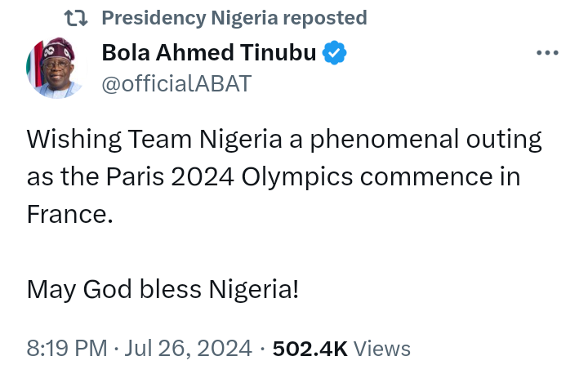588x374 pixels.
Task: Click the word "France." in the tweet
Action: (67, 214)
